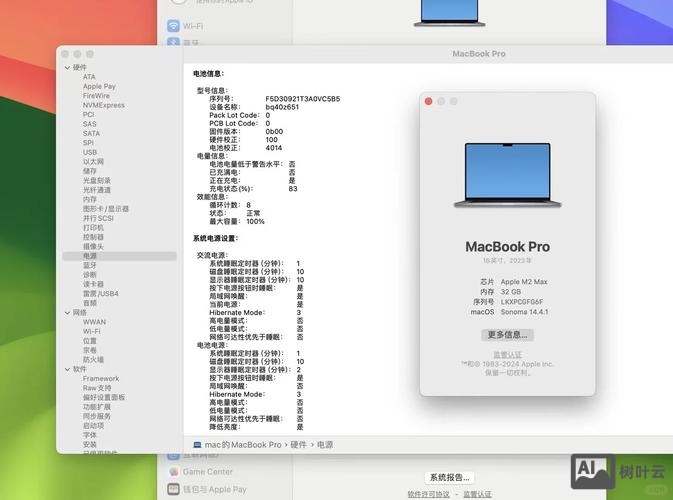Viewport: 673px width, 500px height.
Task: Select 同步服务 under 软件
Action: (97, 416)
